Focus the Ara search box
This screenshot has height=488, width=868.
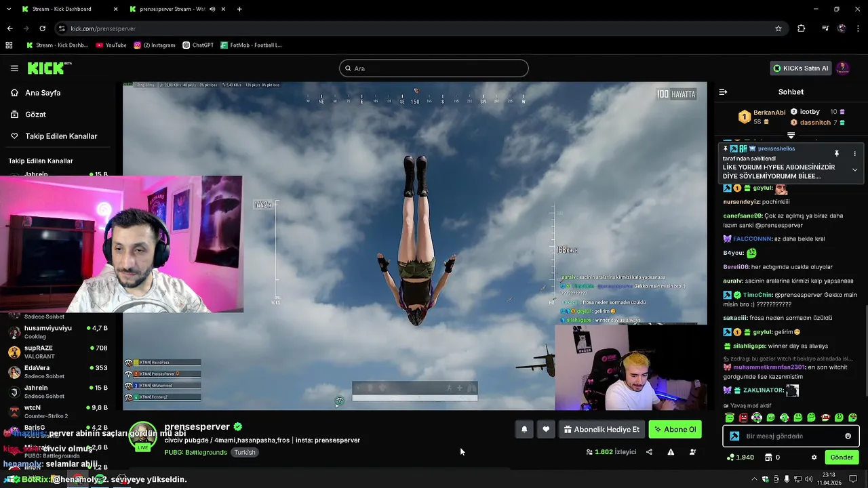pos(434,68)
